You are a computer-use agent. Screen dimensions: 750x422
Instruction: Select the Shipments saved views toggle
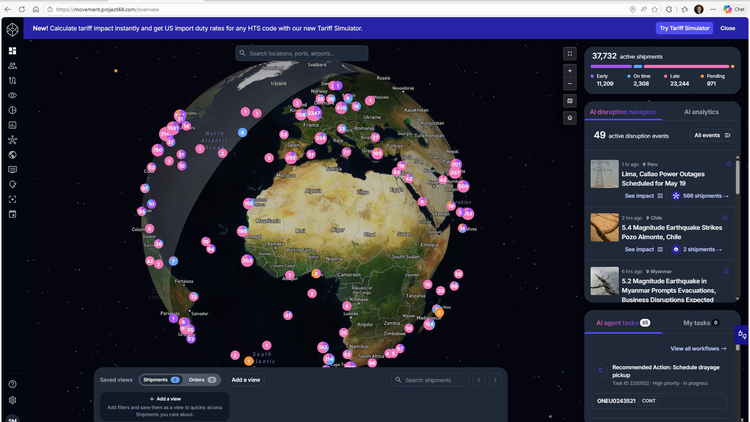[161, 380]
